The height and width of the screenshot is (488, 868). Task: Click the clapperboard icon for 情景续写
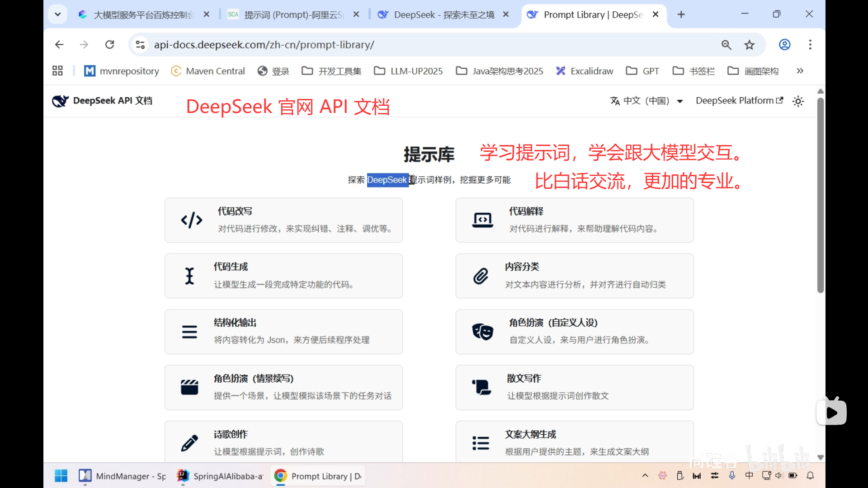189,388
